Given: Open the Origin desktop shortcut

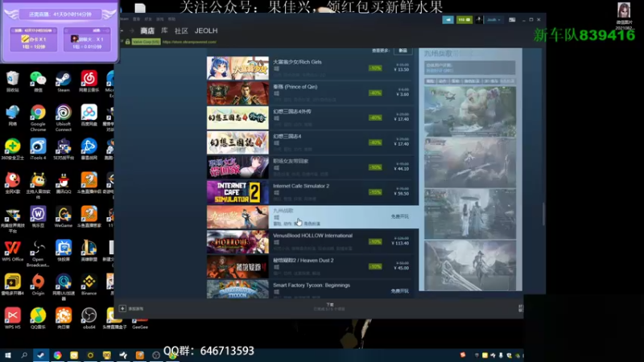Looking at the screenshot, I should pos(38,285).
